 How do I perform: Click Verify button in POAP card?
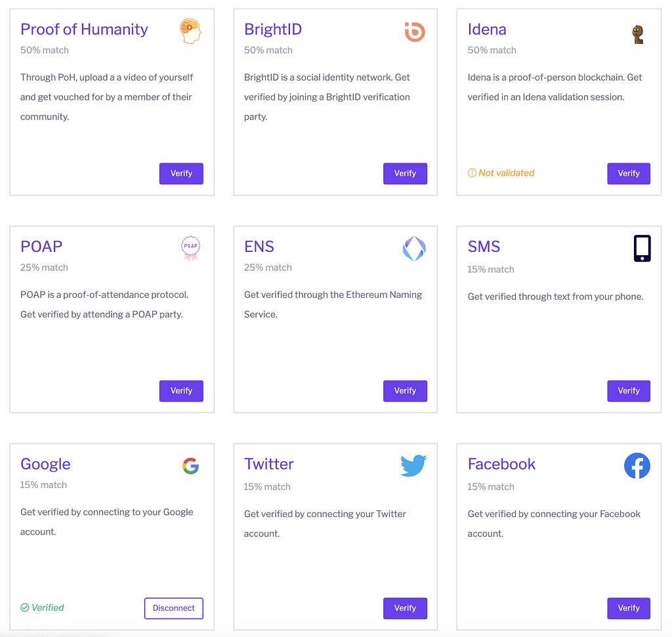[x=181, y=391]
